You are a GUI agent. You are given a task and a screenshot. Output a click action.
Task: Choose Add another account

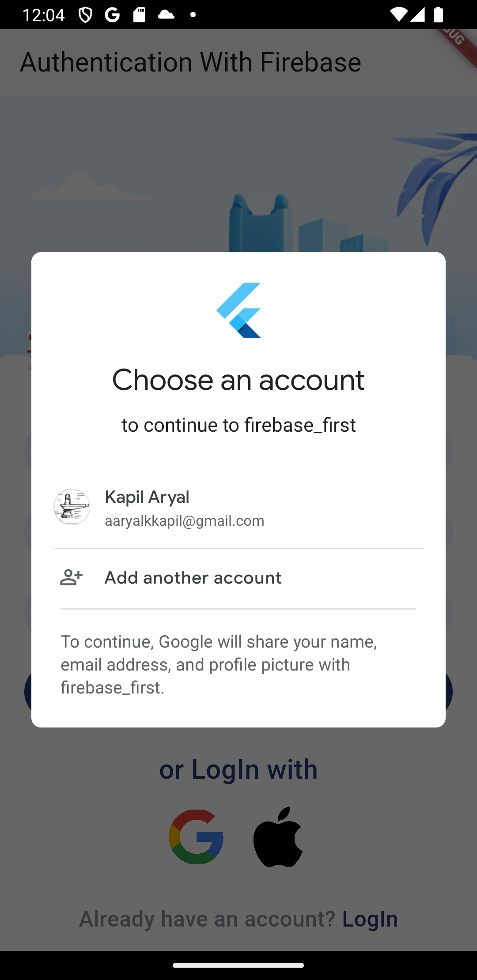(x=238, y=578)
